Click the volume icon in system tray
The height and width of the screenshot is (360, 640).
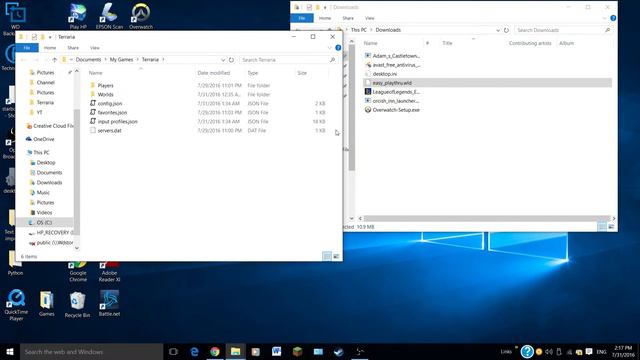tap(549, 352)
